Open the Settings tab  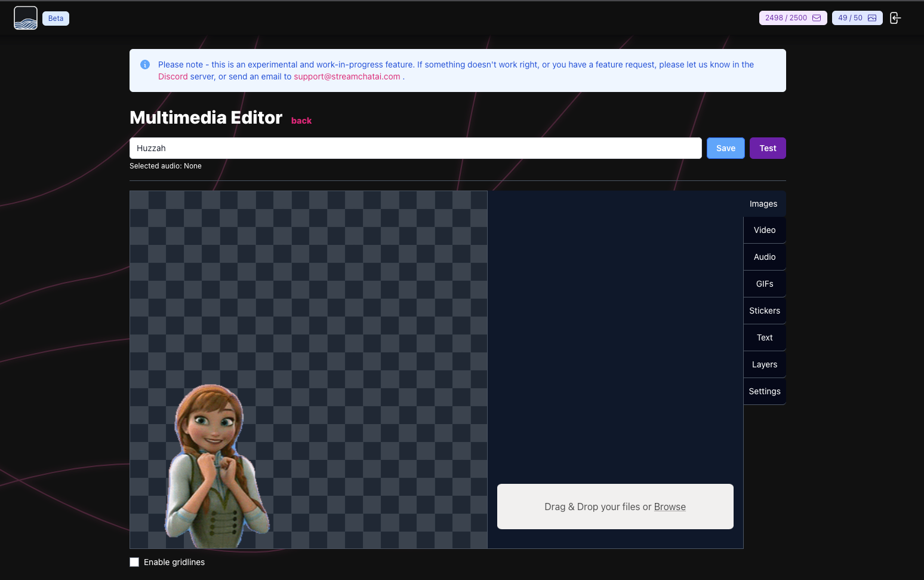(764, 391)
